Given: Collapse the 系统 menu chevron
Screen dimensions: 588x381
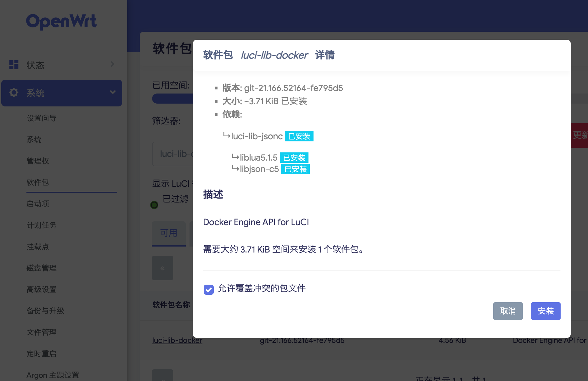Looking at the screenshot, I should [x=113, y=92].
